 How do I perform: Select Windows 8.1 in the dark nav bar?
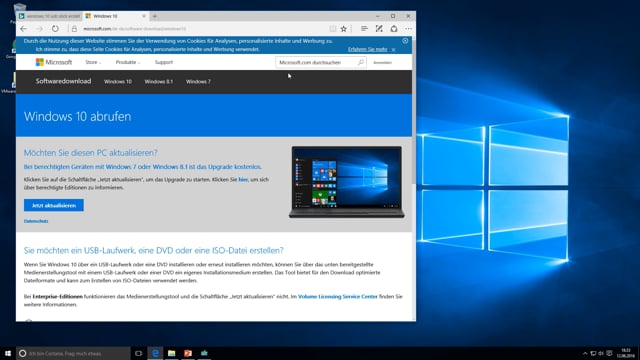click(x=159, y=82)
